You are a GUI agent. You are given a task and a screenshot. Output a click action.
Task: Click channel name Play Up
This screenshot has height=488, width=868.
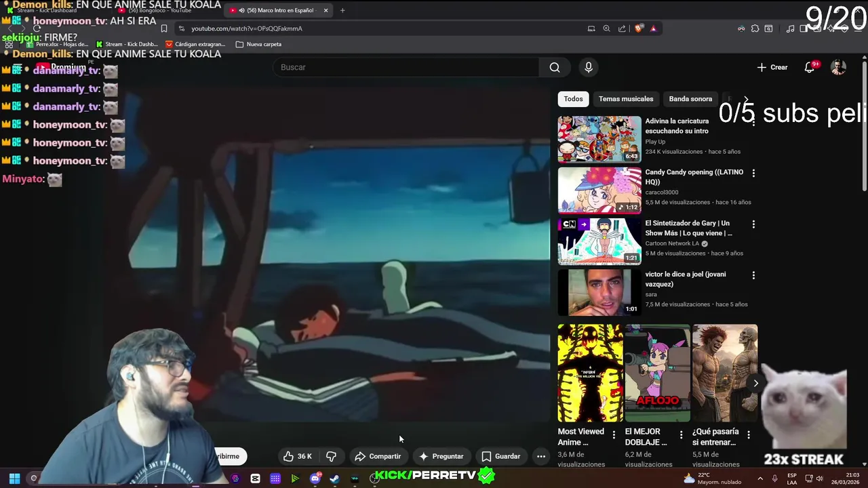[655, 142]
